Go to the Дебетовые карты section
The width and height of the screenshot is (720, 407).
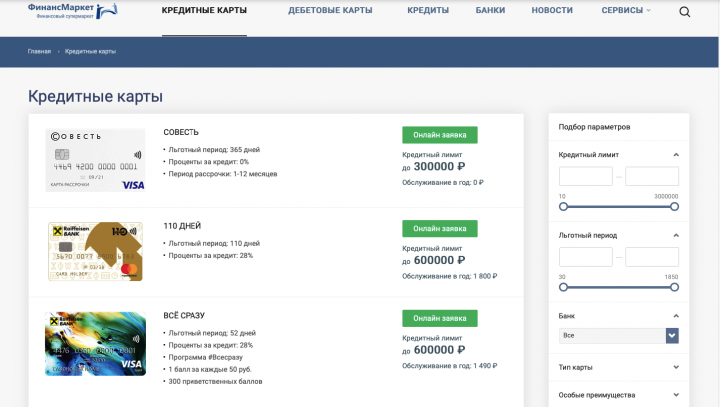coord(330,10)
